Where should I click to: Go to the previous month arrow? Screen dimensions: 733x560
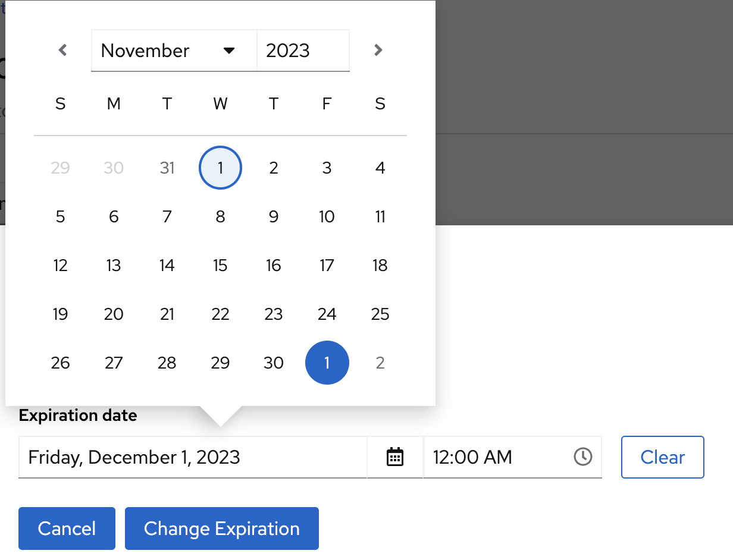tap(62, 51)
